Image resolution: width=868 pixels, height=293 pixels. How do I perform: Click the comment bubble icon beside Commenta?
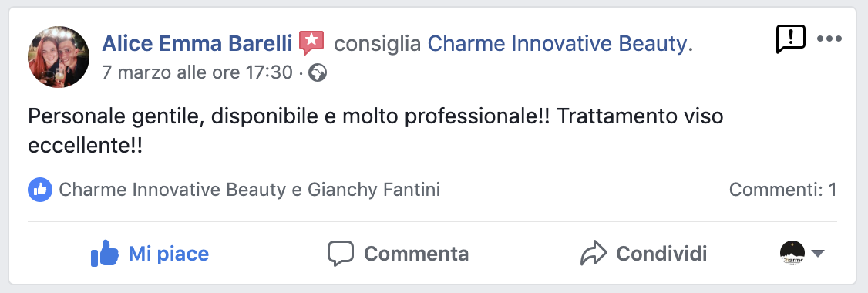[341, 254]
